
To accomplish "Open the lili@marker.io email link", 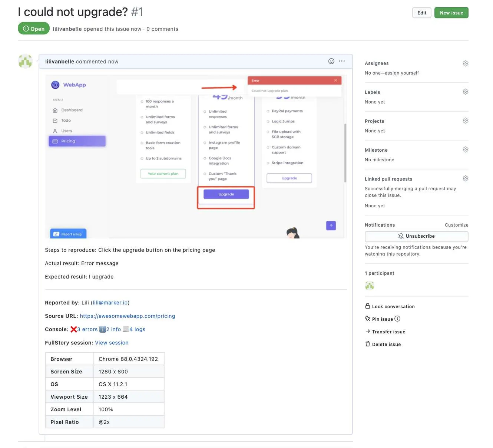I will click(x=110, y=302).
